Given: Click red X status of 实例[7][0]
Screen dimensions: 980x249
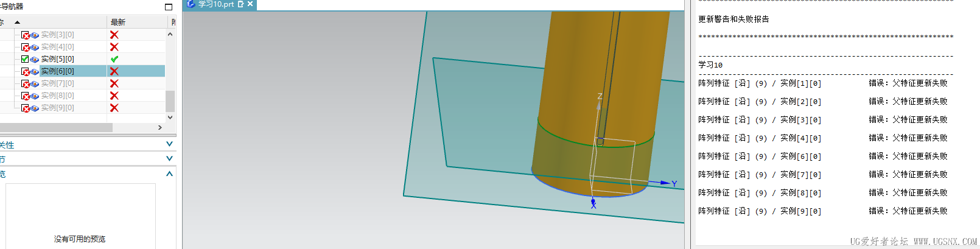Looking at the screenshot, I should [x=114, y=83].
